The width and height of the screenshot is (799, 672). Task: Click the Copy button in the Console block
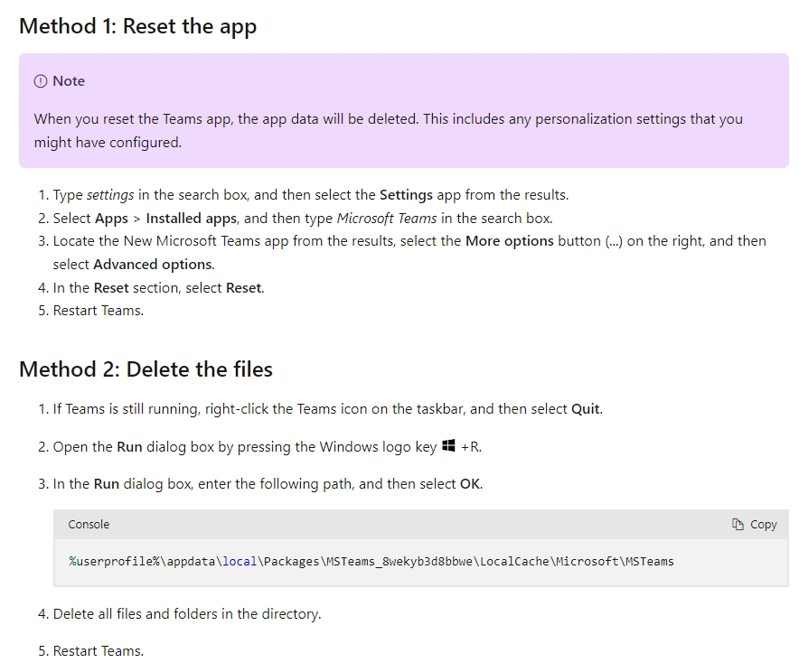pyautogui.click(x=754, y=525)
